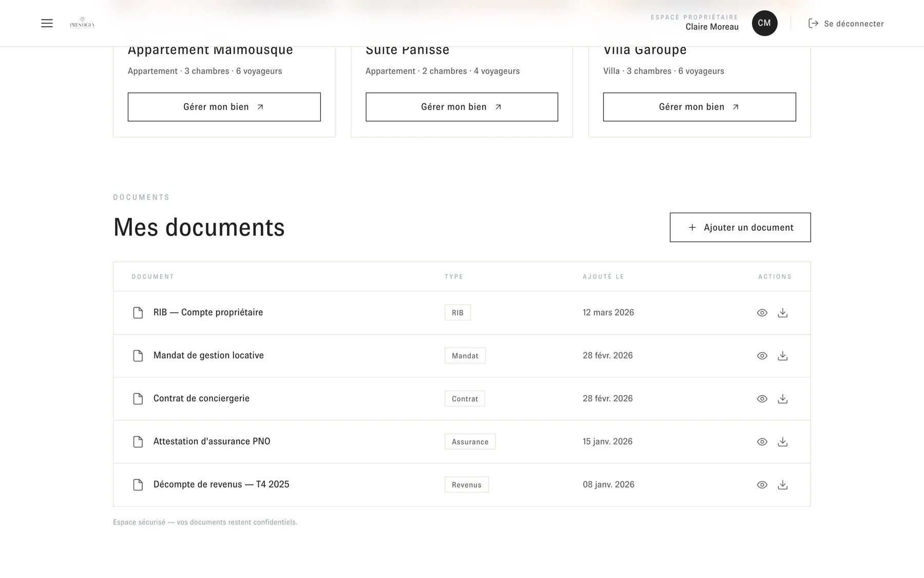Click the DOCUMENT column header
Viewport: 924px width, 578px height.
click(153, 276)
